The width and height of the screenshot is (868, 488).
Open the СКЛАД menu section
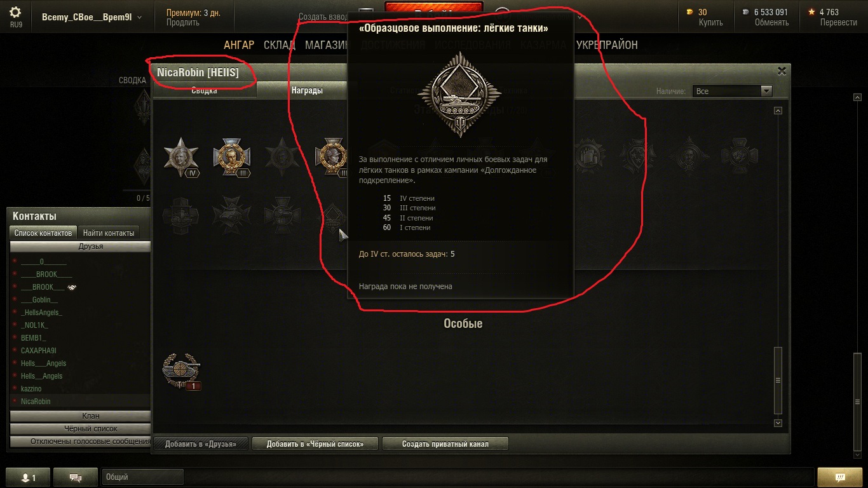280,45
